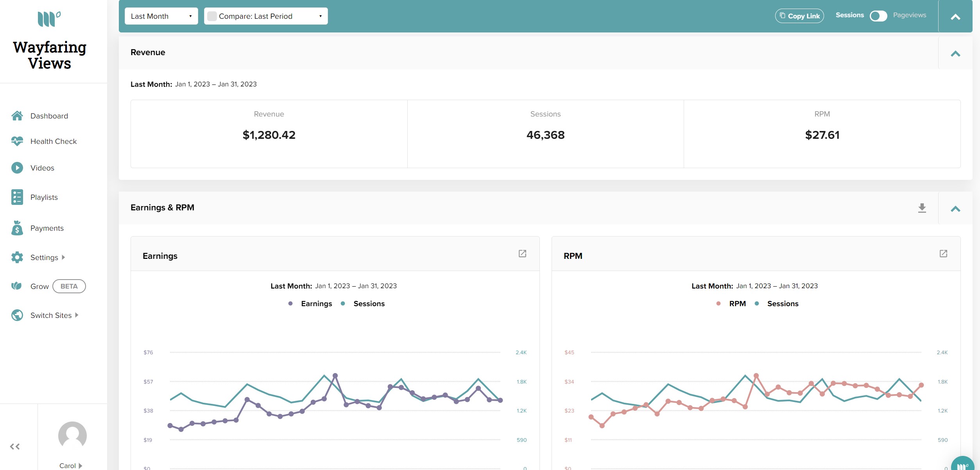Image resolution: width=980 pixels, height=470 pixels.
Task: Click the RPM chart panel title
Action: point(573,256)
